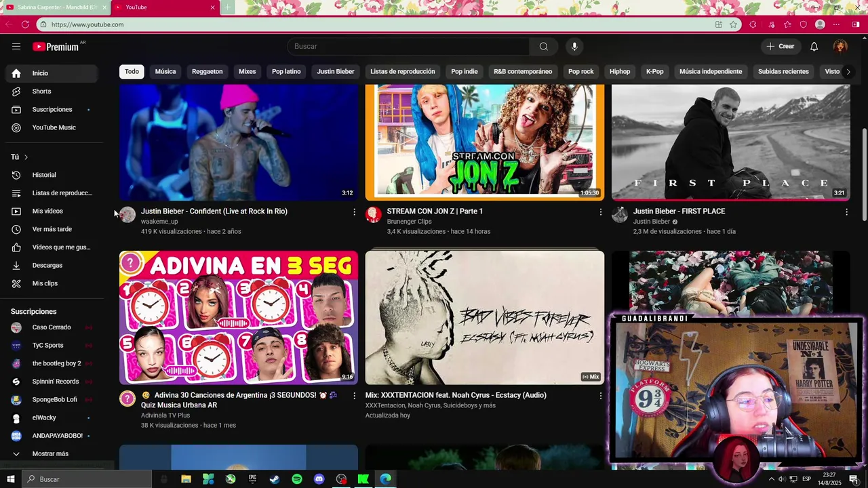The image size is (868, 488).
Task: Open Justin Bieber FIRST PLACE thumbnail
Action: [731, 142]
